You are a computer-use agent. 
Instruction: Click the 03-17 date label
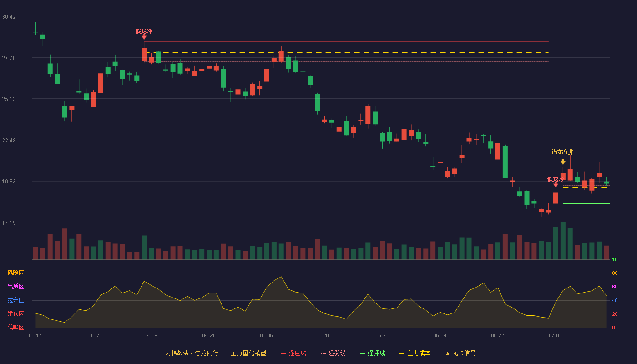(x=35, y=335)
